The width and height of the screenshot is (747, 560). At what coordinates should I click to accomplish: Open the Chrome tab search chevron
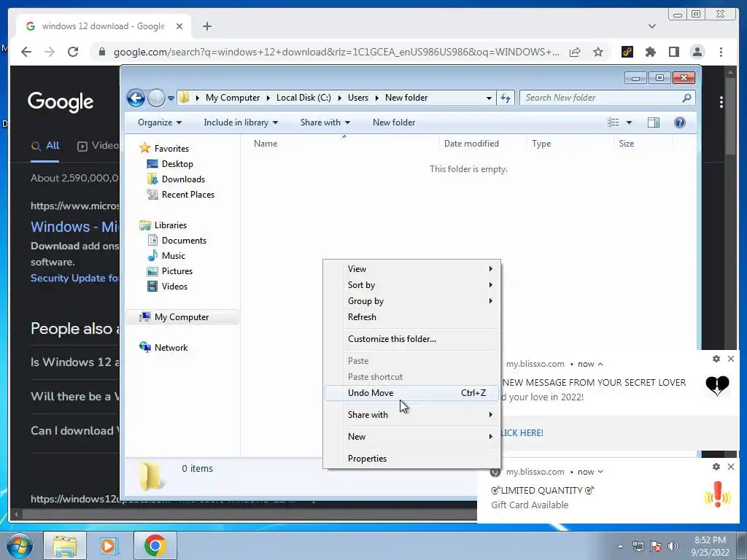(x=652, y=26)
